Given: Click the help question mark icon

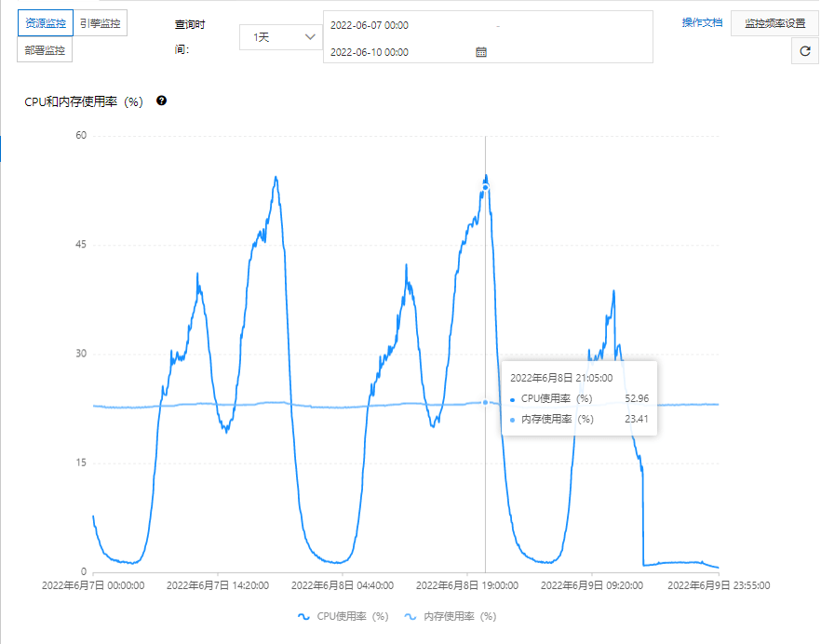Looking at the screenshot, I should 161,101.
